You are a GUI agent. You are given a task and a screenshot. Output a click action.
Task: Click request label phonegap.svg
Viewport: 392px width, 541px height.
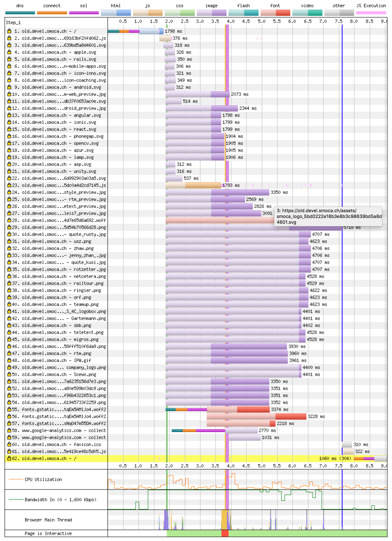[x=63, y=136]
